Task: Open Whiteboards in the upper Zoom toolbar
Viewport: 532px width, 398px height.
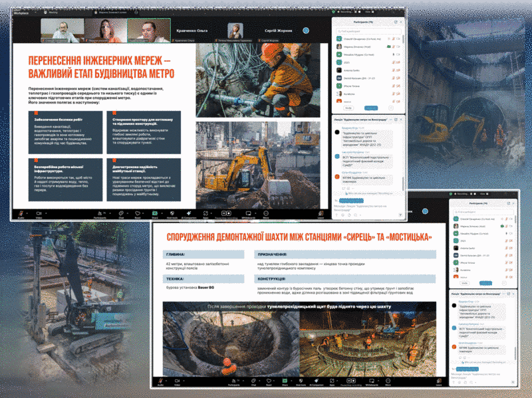Action: coord(249,214)
